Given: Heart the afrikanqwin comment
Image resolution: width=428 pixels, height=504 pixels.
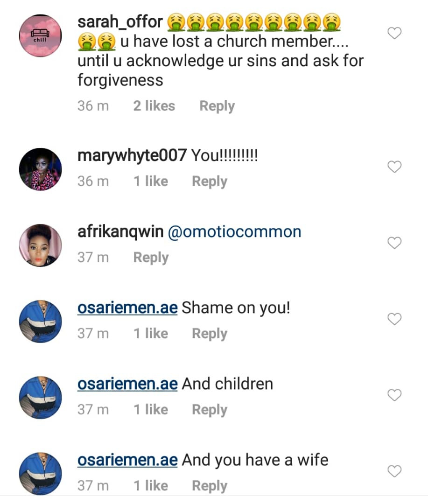Looking at the screenshot, I should click(395, 243).
